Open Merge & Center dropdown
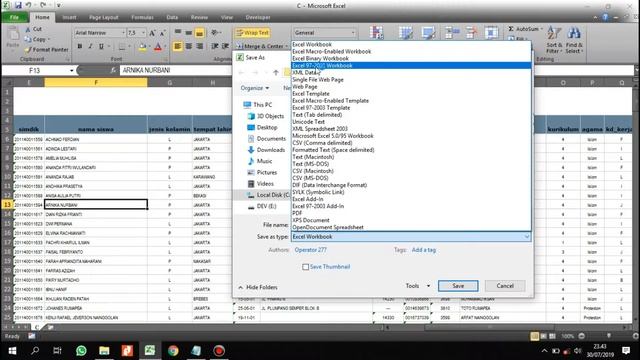This screenshot has height=360, width=640. (287, 46)
